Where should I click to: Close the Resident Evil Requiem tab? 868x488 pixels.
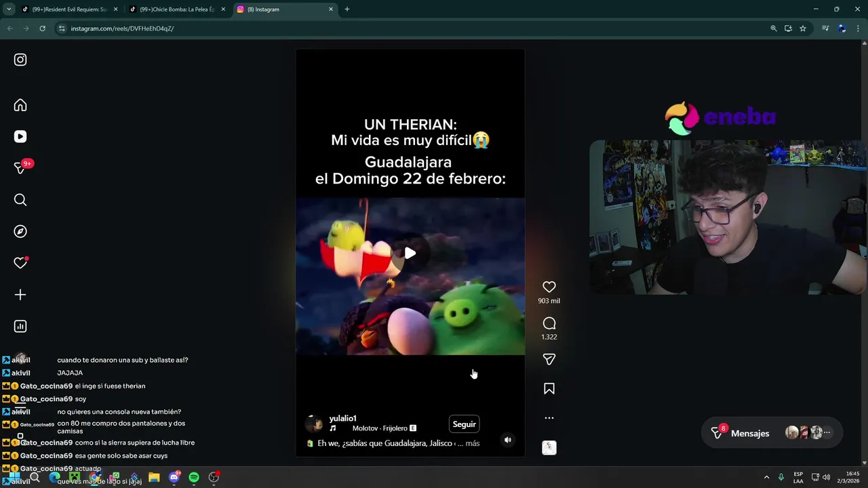click(x=115, y=9)
